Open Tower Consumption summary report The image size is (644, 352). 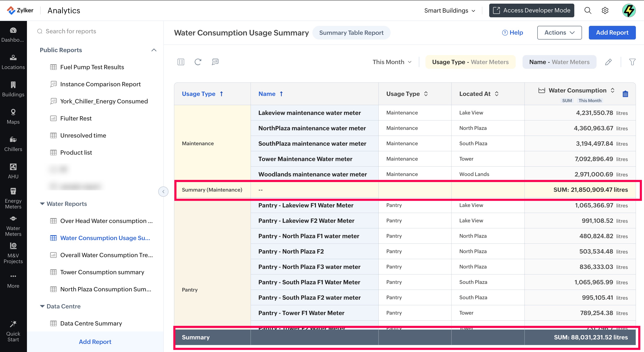click(102, 272)
